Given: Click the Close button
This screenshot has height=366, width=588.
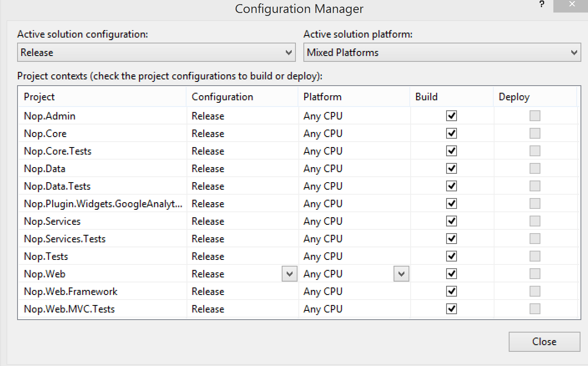Looking at the screenshot, I should pos(544,342).
